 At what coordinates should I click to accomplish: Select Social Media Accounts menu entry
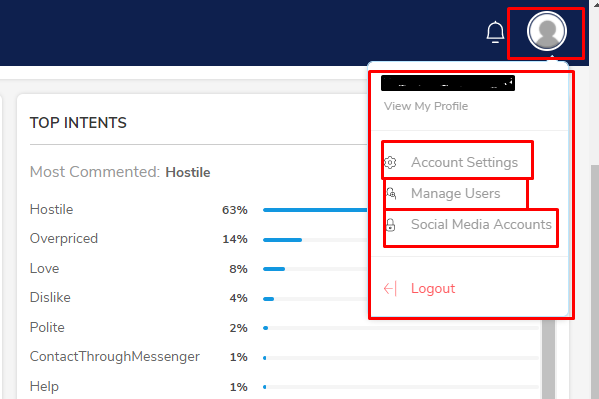tap(468, 224)
